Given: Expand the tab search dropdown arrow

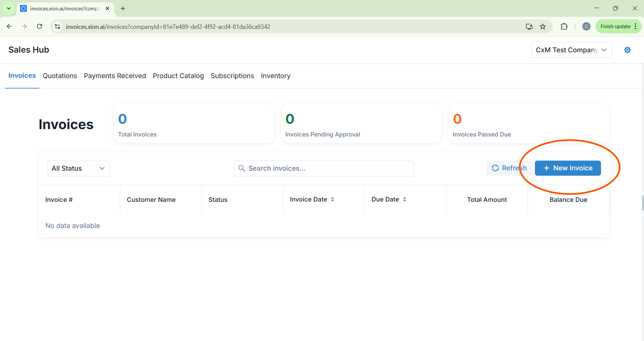Looking at the screenshot, I should click(x=9, y=8).
